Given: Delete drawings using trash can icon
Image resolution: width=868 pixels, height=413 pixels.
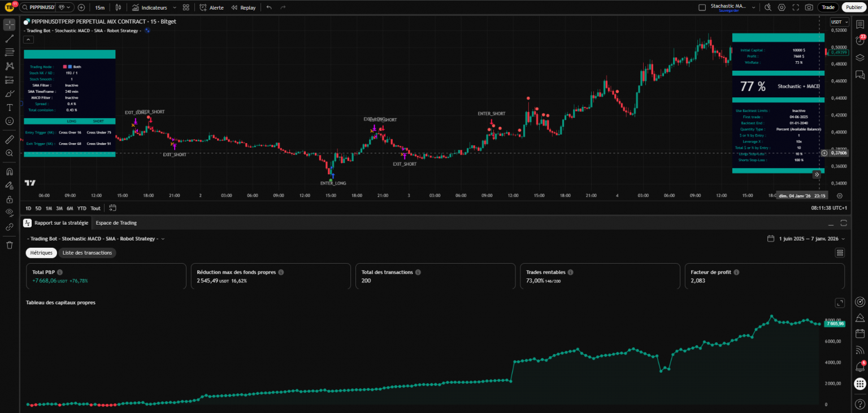Looking at the screenshot, I should coord(10,245).
